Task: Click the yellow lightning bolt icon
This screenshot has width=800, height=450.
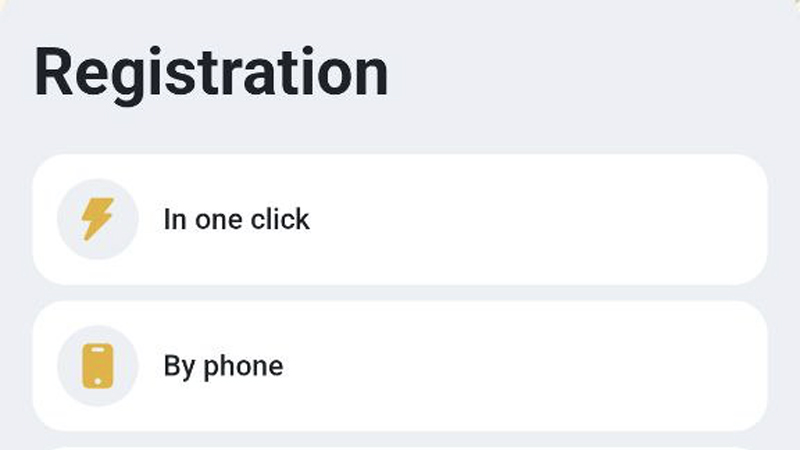Action: [98, 219]
